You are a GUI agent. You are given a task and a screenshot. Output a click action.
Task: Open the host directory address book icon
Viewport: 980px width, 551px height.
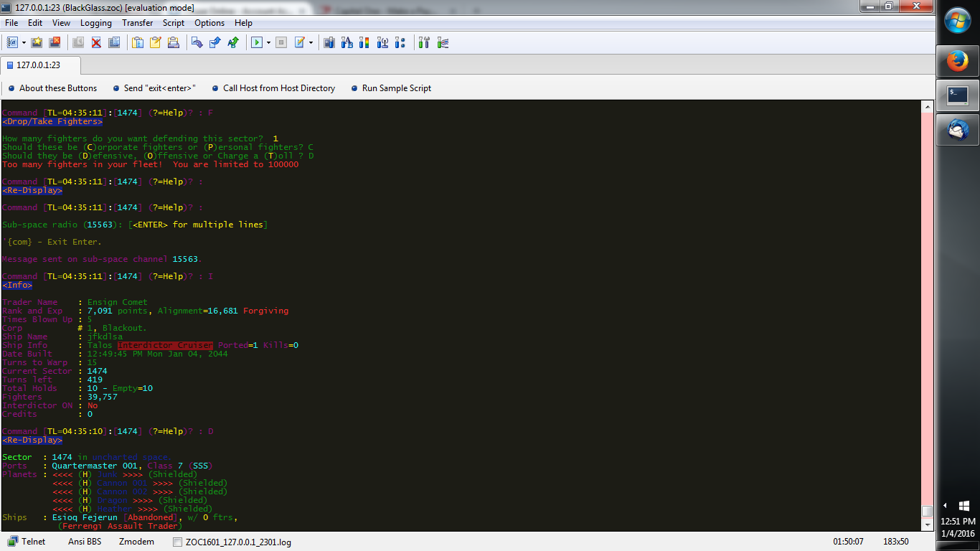click(11, 42)
